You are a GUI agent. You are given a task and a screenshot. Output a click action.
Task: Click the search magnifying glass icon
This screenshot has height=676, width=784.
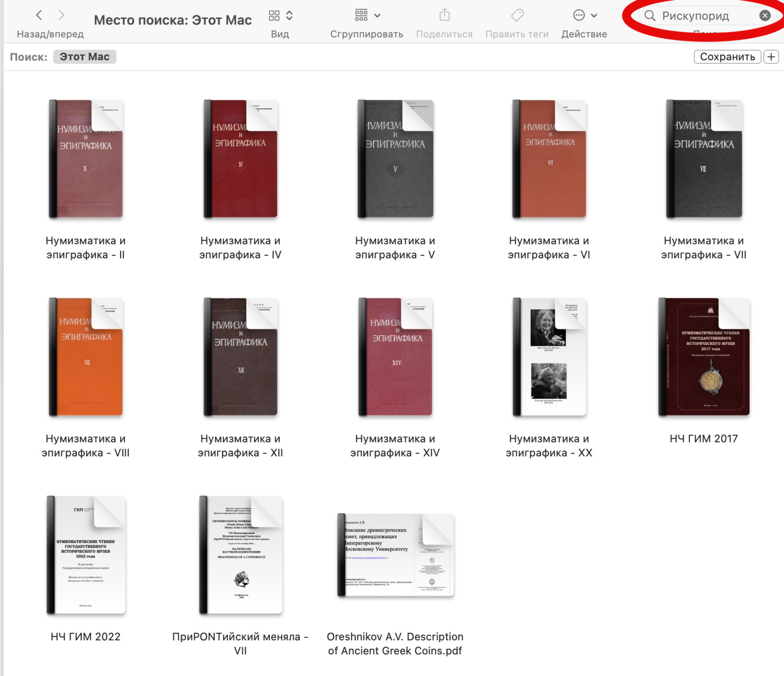coord(650,16)
